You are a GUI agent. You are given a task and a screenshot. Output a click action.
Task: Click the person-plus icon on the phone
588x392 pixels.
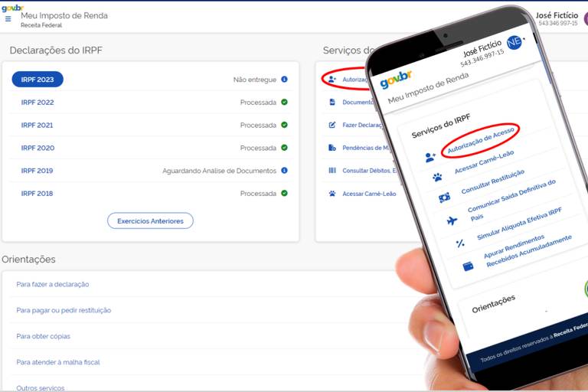point(430,157)
